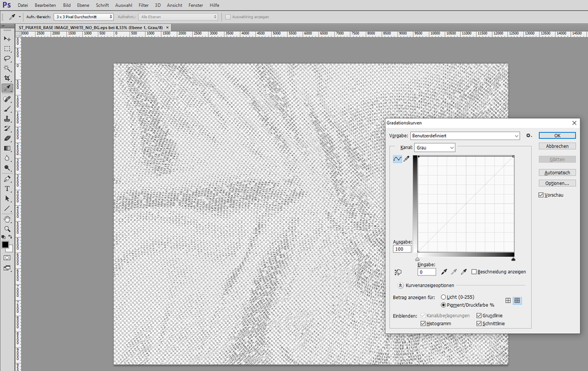Open Alle Ebenen sample dropdown
This screenshot has height=371, width=588.
[x=178, y=17]
